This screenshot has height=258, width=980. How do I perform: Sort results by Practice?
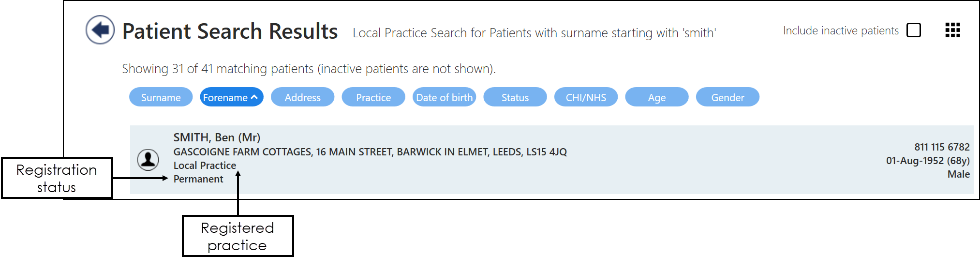[373, 97]
